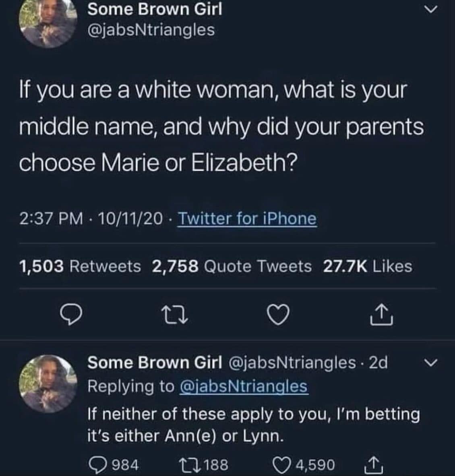Open the @jabsNtriangles mention in Replying to
Viewport: 455px width, 476px height.
[243, 386]
